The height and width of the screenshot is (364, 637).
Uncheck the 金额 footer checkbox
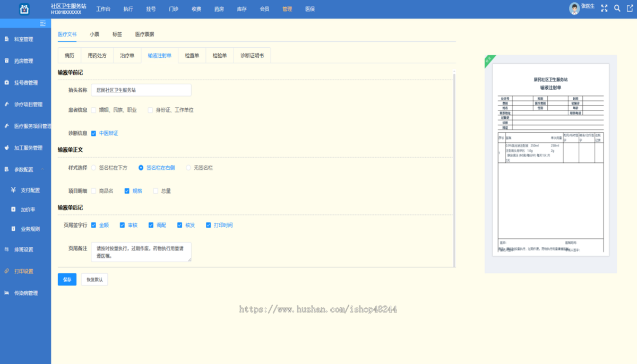coord(93,225)
